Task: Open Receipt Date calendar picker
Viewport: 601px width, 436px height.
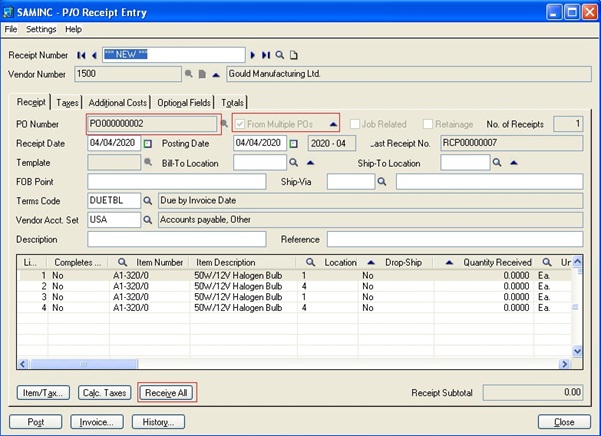Action: coord(147,143)
